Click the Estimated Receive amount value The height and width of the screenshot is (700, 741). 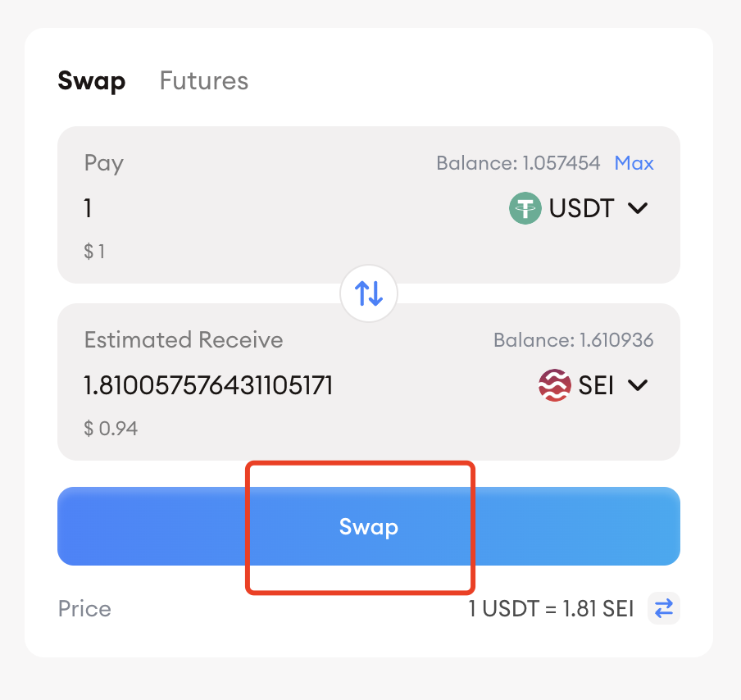tap(209, 384)
